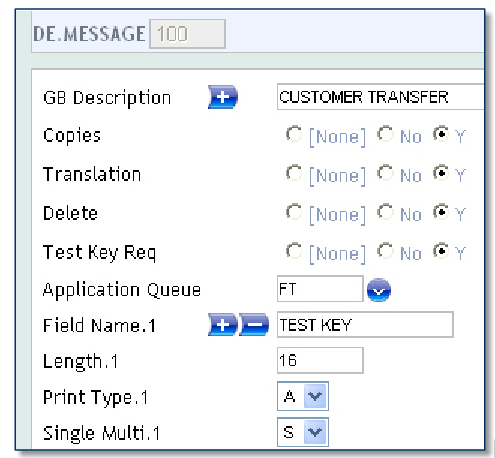495x458 pixels.
Task: Choose No for Translation
Action: pos(385,173)
